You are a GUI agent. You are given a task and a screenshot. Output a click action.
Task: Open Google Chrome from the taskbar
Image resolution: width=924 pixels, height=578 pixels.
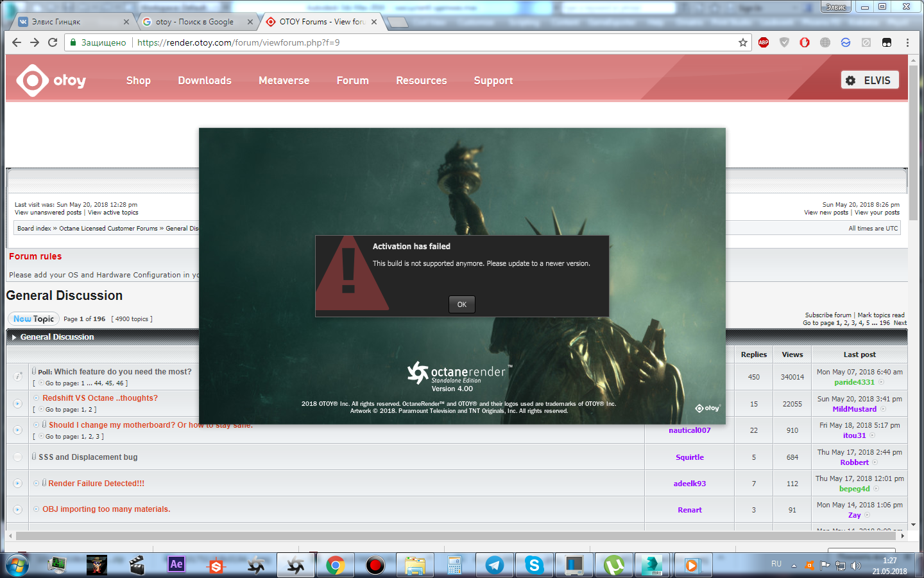[x=335, y=565]
